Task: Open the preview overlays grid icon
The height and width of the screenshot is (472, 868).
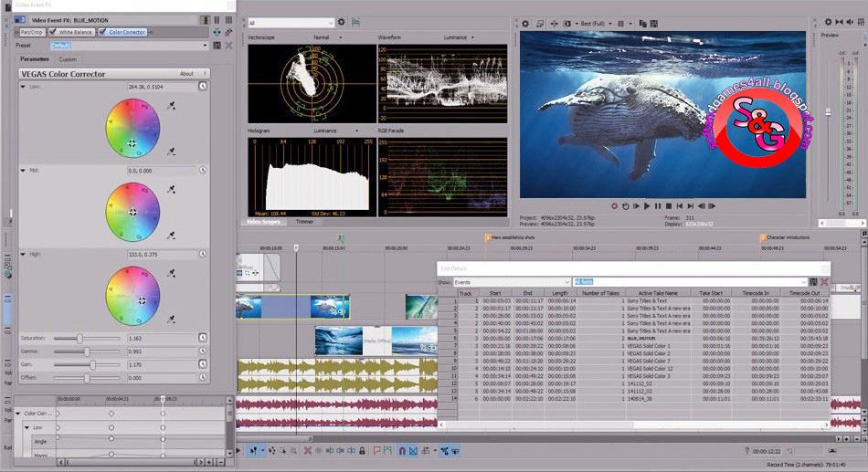Action: 620,24
